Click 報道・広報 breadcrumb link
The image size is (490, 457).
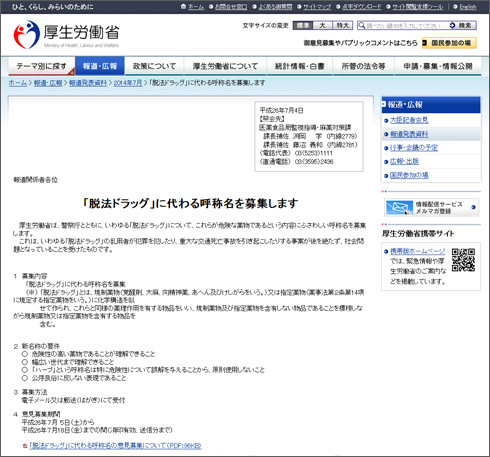pos(48,83)
